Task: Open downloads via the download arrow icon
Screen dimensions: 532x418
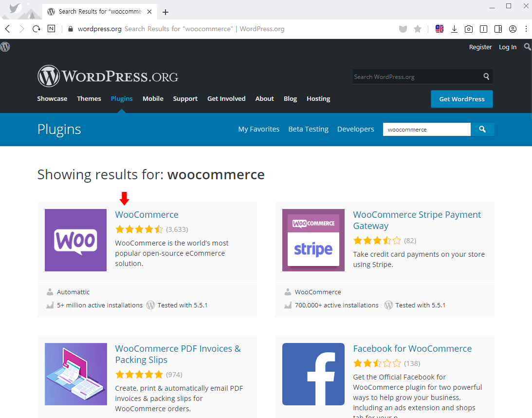Action: [x=454, y=29]
